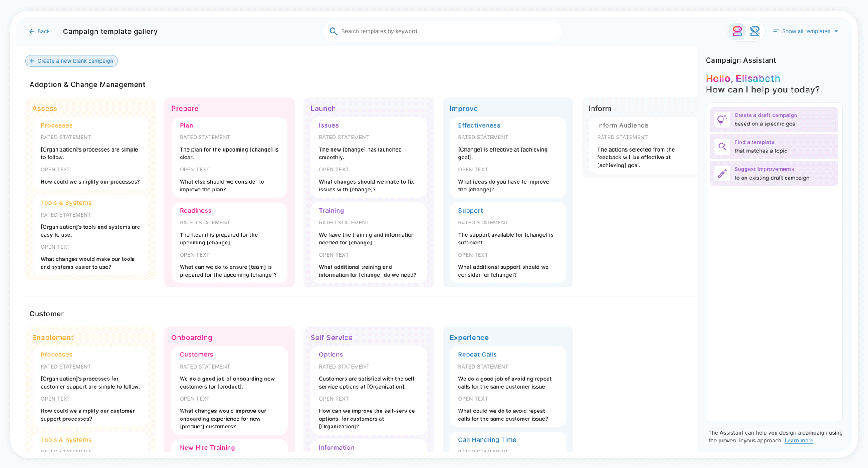The height and width of the screenshot is (468, 868).
Task: Click the Back arrow icon
Action: point(32,31)
